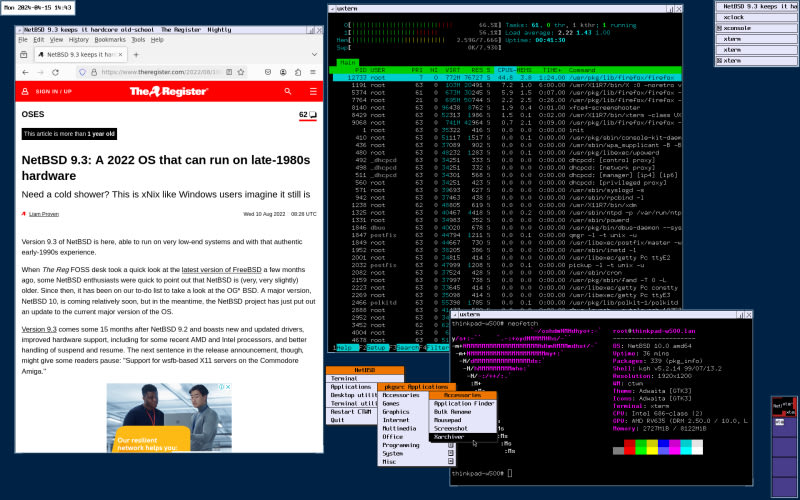Expand the list all tabs chevron
Screen dimensions: 800x500
[x=313, y=54]
